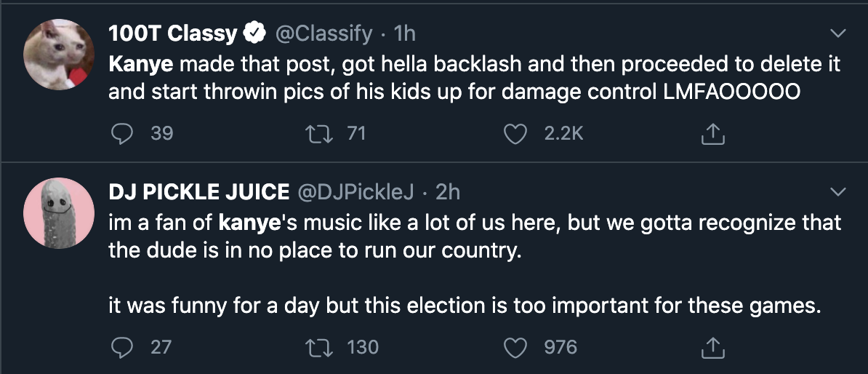
Task: Visit the 100T Classy display name
Action: [x=173, y=33]
